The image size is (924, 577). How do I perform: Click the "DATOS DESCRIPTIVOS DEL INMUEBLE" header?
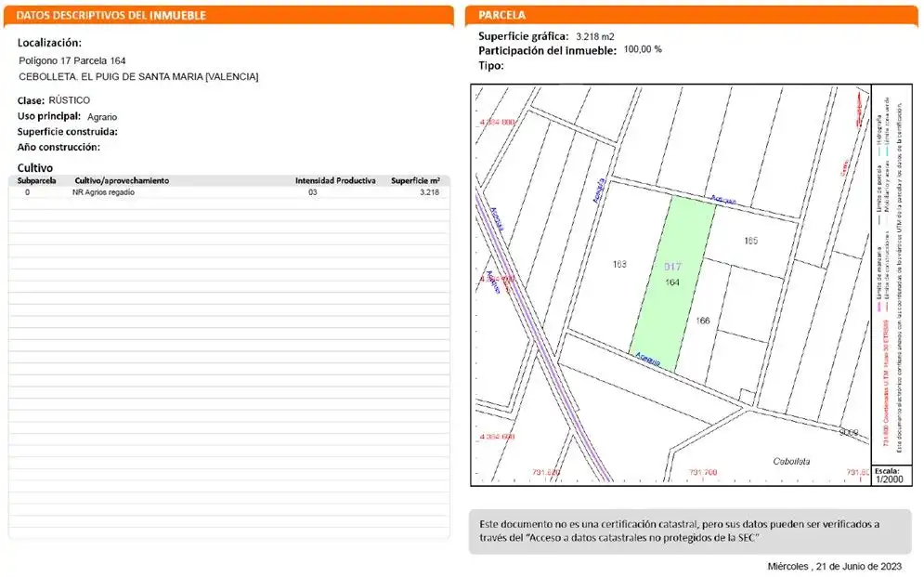tap(228, 16)
